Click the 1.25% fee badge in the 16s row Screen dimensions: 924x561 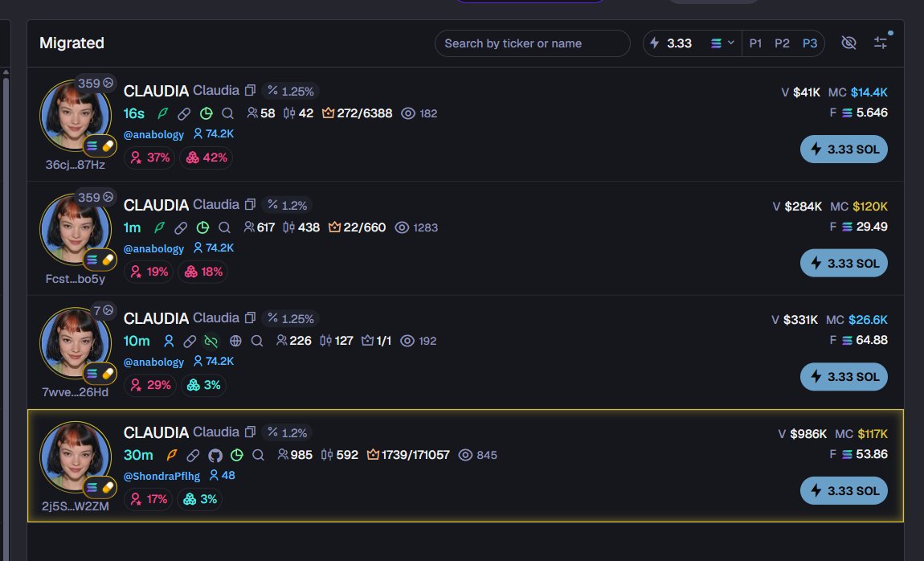coord(291,91)
